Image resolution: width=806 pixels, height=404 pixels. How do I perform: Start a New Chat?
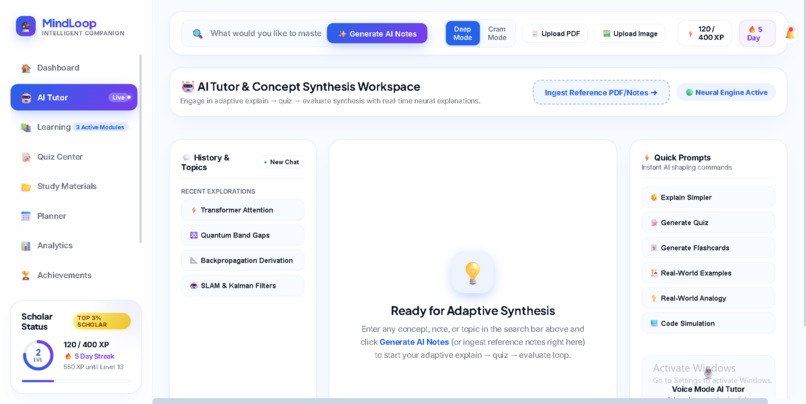click(281, 162)
